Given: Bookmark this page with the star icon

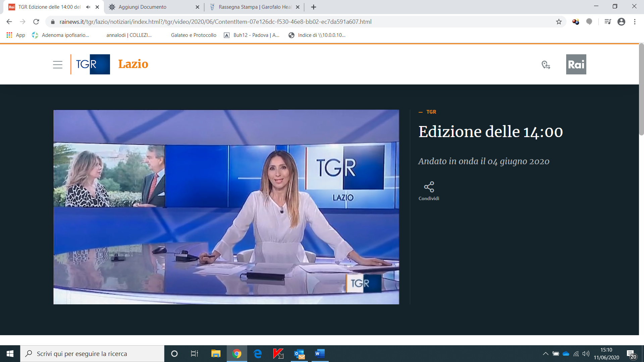Looking at the screenshot, I should click(x=559, y=22).
